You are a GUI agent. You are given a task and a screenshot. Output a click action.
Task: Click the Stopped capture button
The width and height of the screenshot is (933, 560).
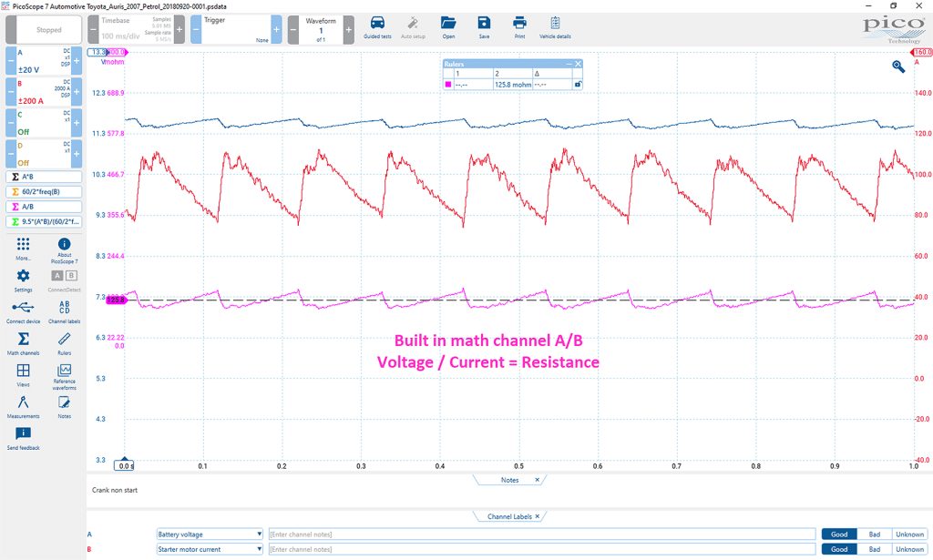(x=49, y=30)
